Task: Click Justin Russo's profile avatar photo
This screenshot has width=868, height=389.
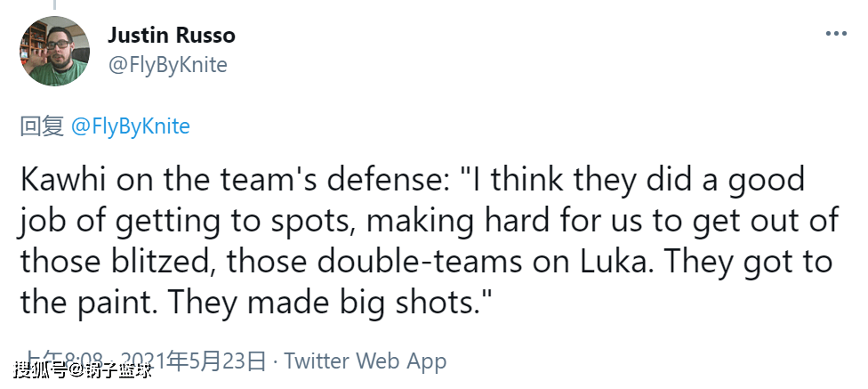Action: click(56, 52)
